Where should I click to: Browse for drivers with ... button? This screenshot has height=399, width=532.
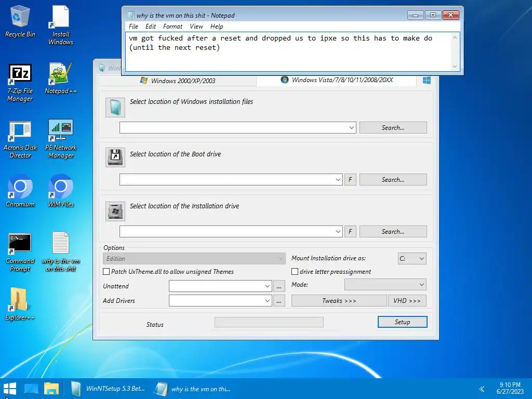278,301
